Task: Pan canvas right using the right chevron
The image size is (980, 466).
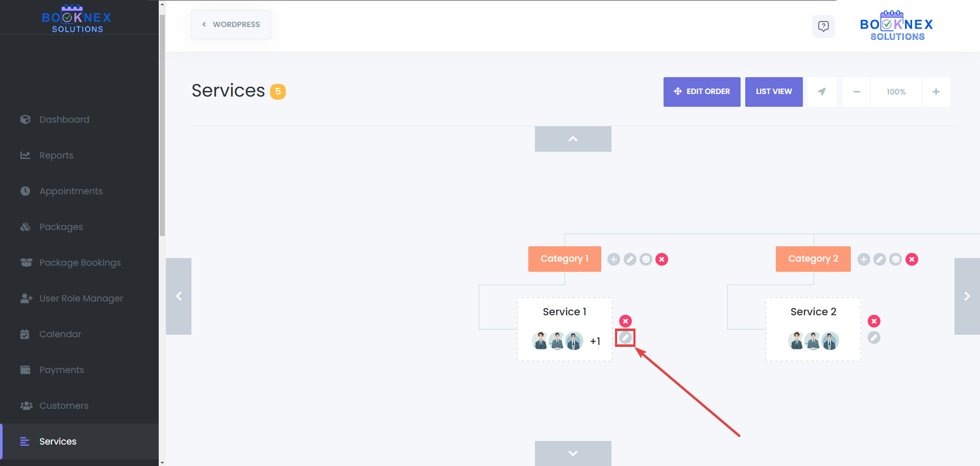Action: 967,296
